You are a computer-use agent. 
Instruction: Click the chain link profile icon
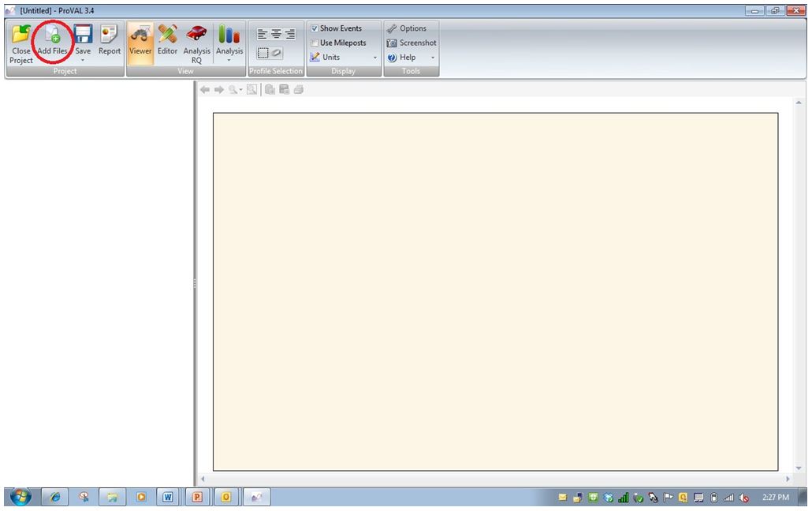[x=277, y=53]
